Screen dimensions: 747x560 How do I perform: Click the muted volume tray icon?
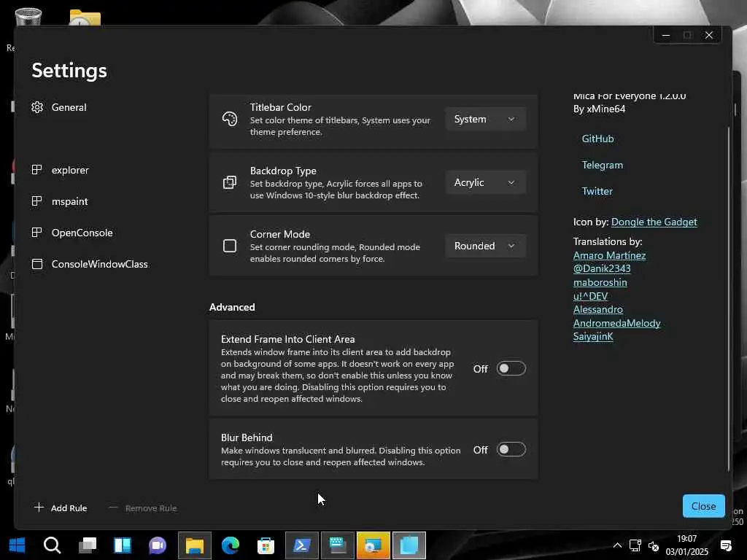(653, 545)
